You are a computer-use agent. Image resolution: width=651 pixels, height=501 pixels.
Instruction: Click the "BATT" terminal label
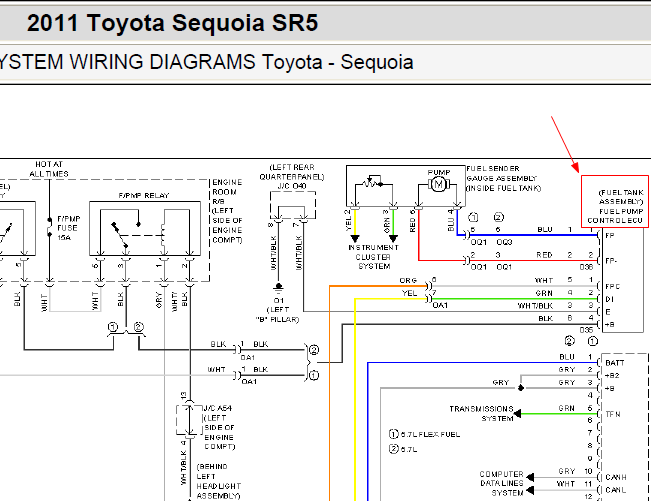click(614, 363)
